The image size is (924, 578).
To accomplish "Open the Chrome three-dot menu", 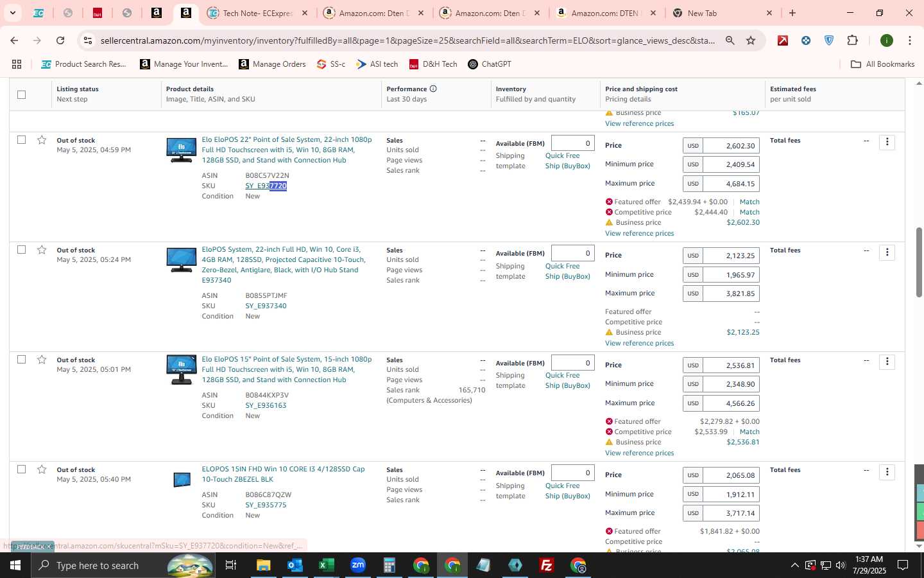I will click(909, 40).
